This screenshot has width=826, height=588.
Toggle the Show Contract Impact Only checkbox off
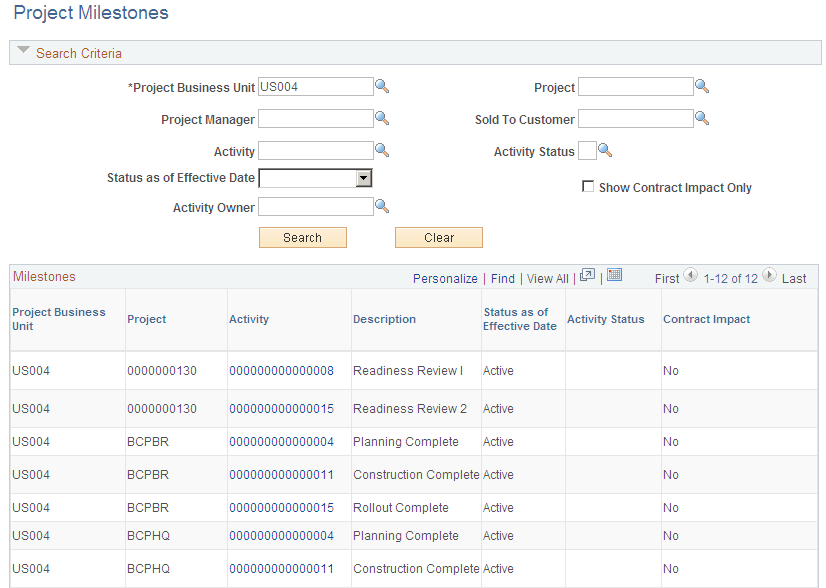[588, 186]
